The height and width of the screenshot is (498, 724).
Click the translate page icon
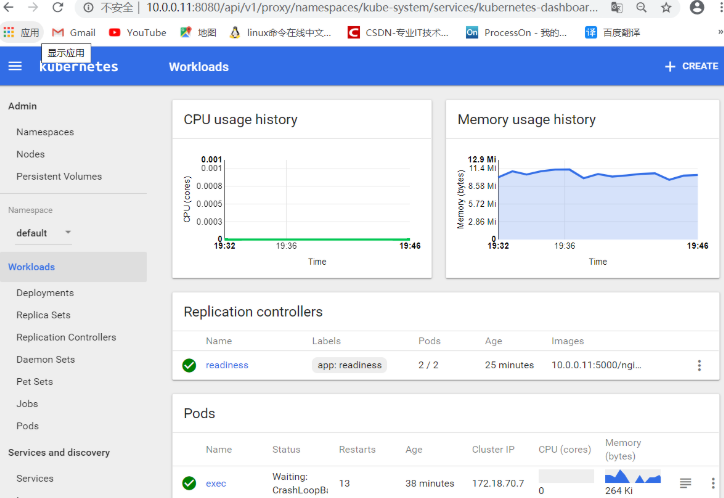point(616,7)
